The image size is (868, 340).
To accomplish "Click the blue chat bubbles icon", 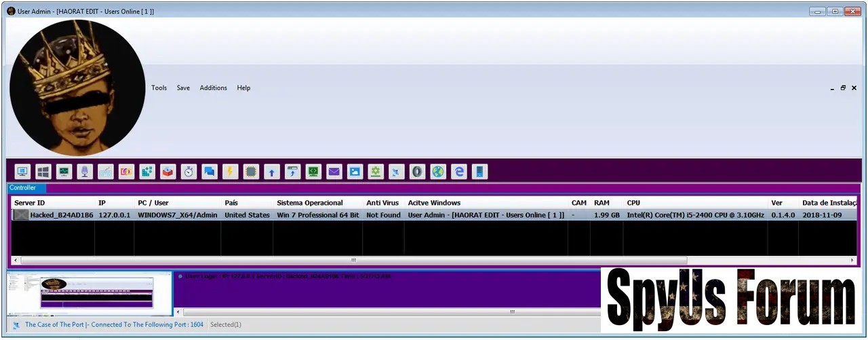I will [210, 172].
